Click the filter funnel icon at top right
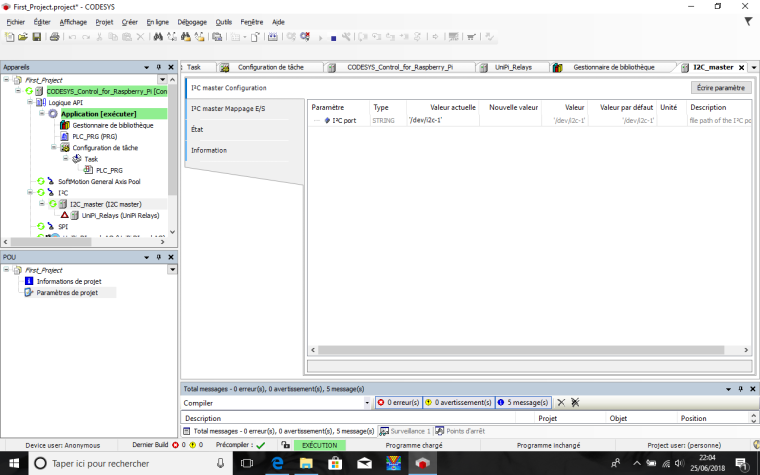Viewport: 760px width, 475px height. (748, 21)
